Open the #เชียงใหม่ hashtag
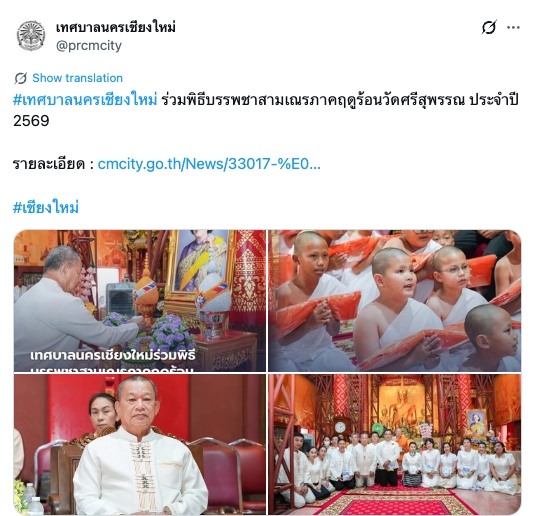Screen dimensions: 536x516 [x=46, y=207]
